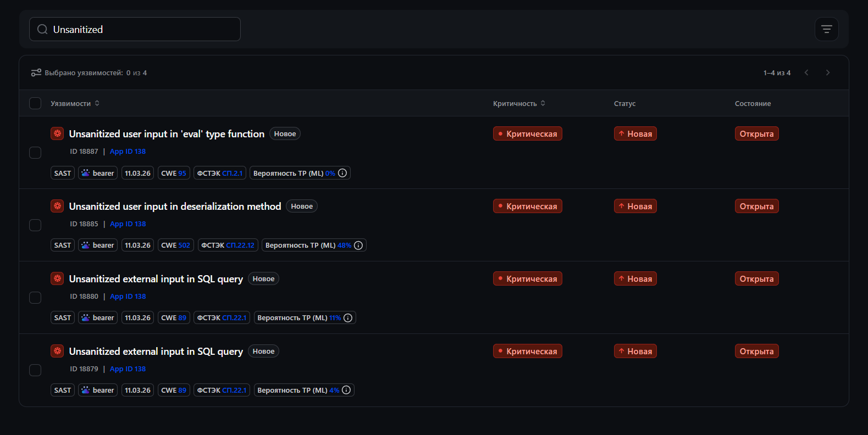Viewport: 868px width, 435px height.
Task: Click the Открыта state for ID 18879
Action: (x=757, y=351)
